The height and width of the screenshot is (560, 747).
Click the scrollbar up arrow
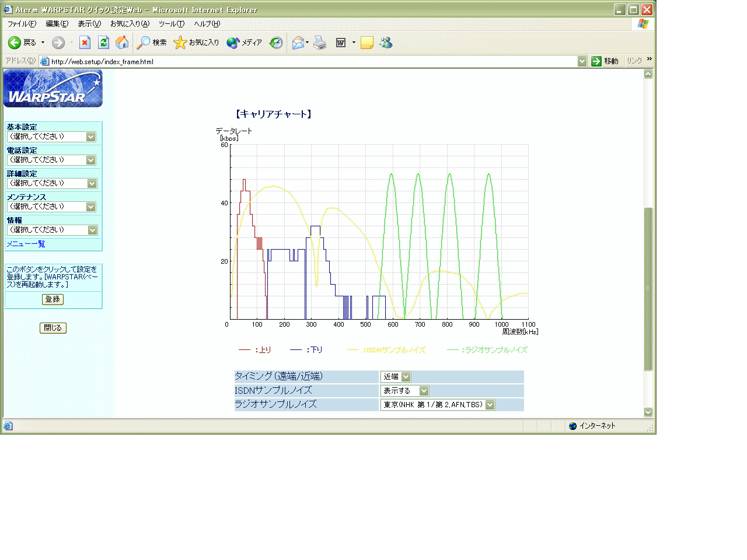pos(648,74)
